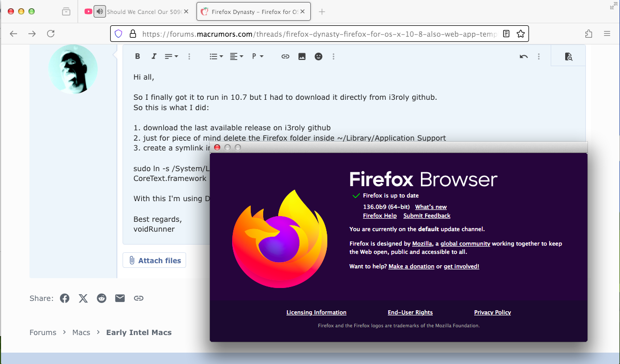
Task: Insert a link using the chain icon
Action: click(285, 56)
